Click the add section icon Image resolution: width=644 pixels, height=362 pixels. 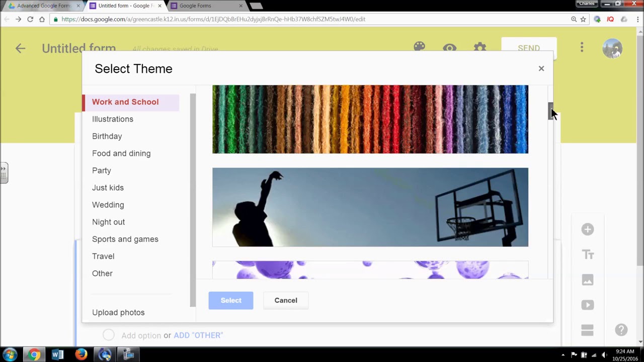tap(588, 330)
